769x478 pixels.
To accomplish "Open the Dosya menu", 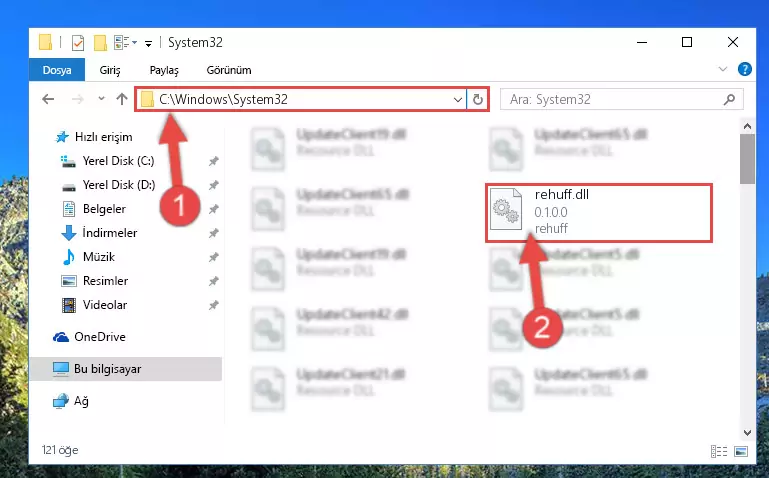I will (57, 70).
